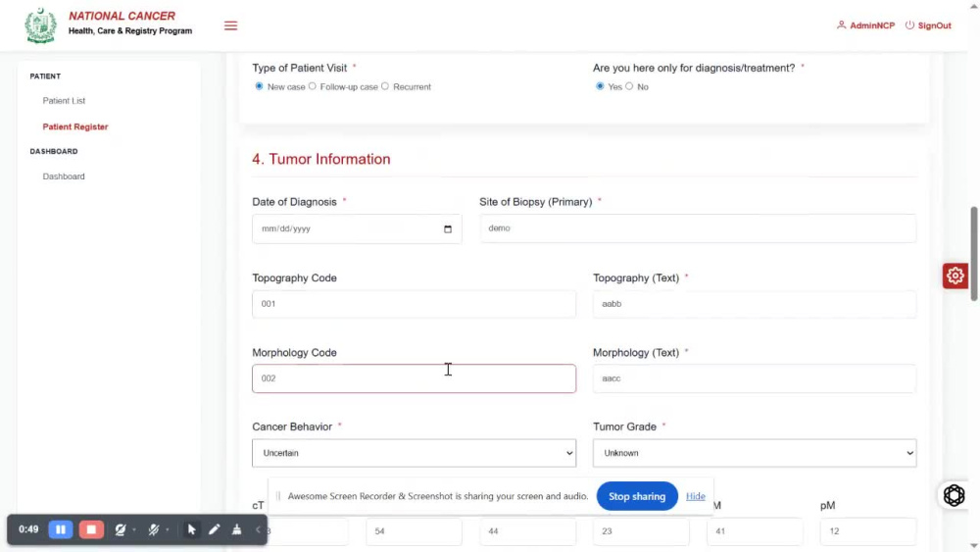980x552 pixels.
Task: Click the Topography Code field
Action: point(414,304)
